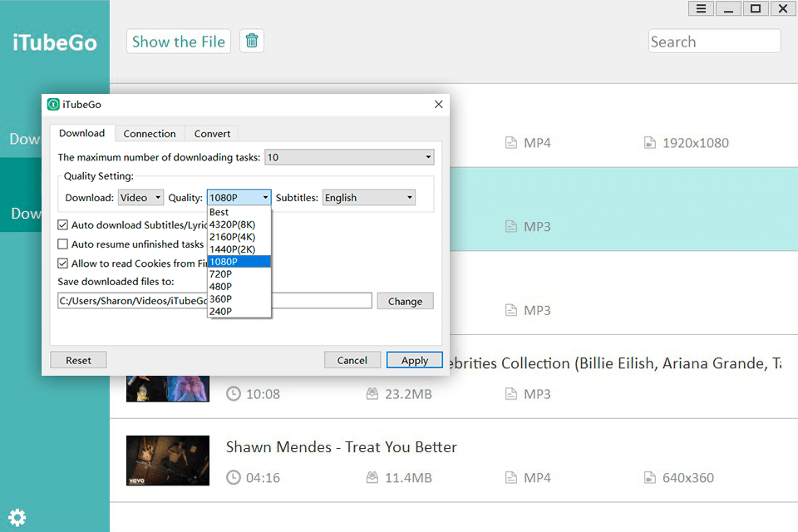
Task: Open settings gear in sidebar
Action: click(x=17, y=517)
